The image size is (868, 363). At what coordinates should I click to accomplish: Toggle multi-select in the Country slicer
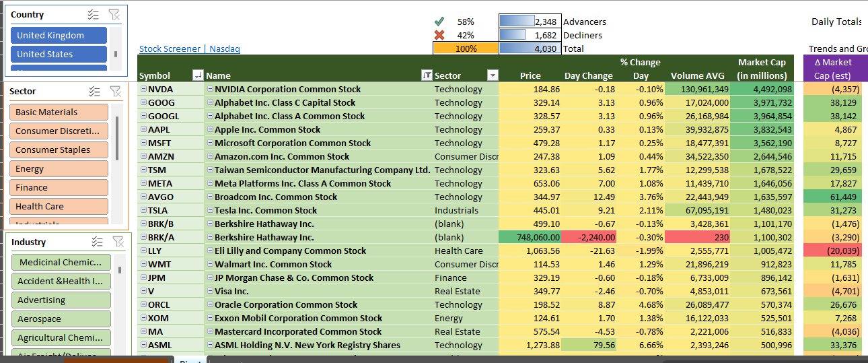click(94, 14)
